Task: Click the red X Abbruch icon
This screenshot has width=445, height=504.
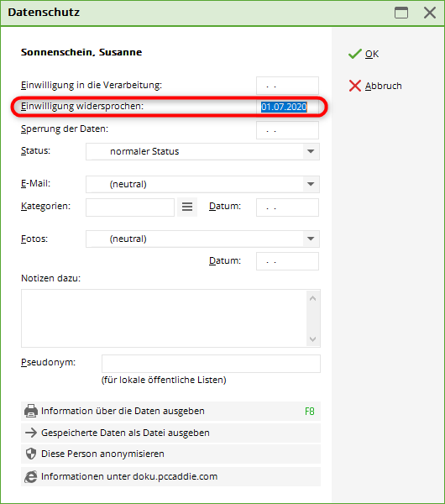Action: tap(354, 86)
